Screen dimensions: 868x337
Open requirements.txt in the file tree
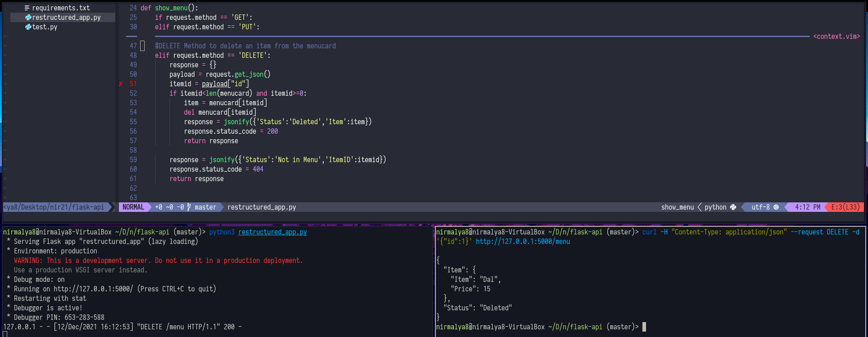pyautogui.click(x=61, y=8)
